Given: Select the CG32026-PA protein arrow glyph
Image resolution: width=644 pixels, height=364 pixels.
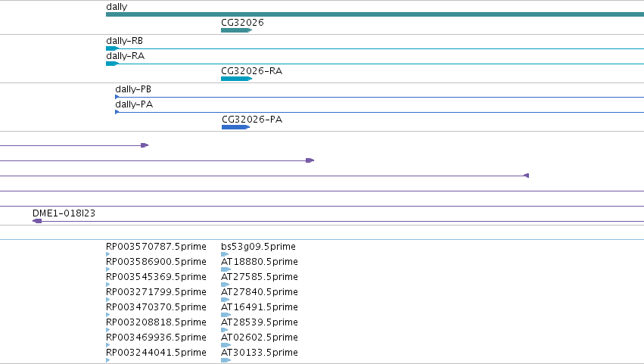Looking at the screenshot, I should (x=236, y=127).
